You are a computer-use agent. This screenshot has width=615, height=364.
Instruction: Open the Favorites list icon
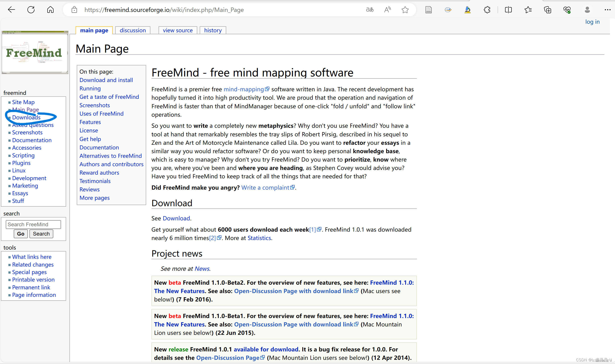(528, 10)
